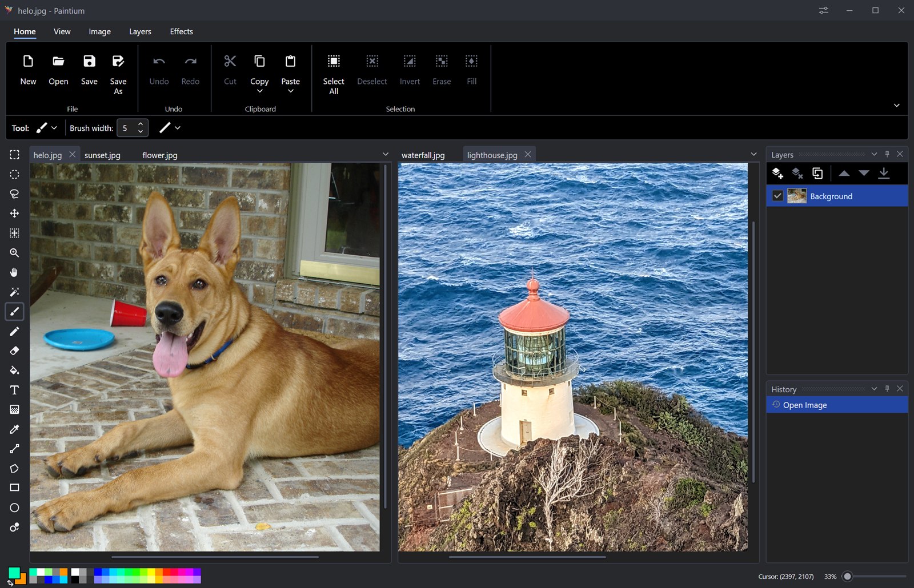914x588 pixels.
Task: Select the Paint Bucket tool
Action: point(14,370)
